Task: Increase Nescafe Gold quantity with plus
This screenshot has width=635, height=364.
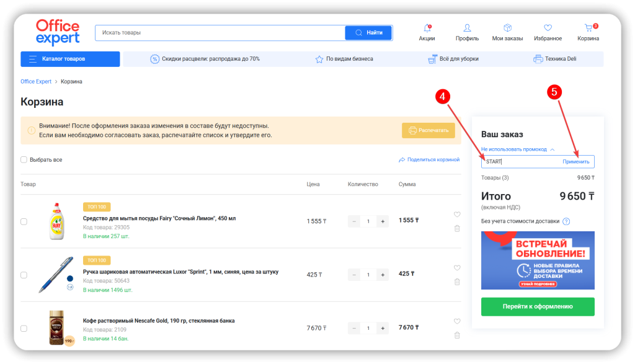Action: pyautogui.click(x=383, y=329)
